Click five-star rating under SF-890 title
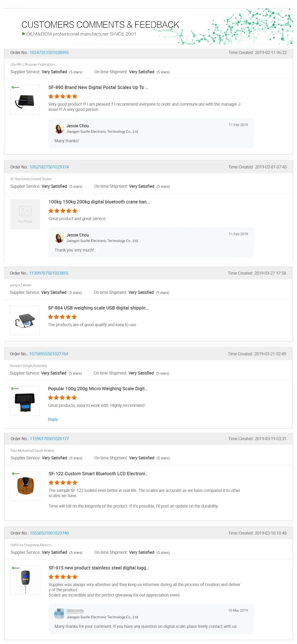The image size is (297, 644). (x=63, y=97)
